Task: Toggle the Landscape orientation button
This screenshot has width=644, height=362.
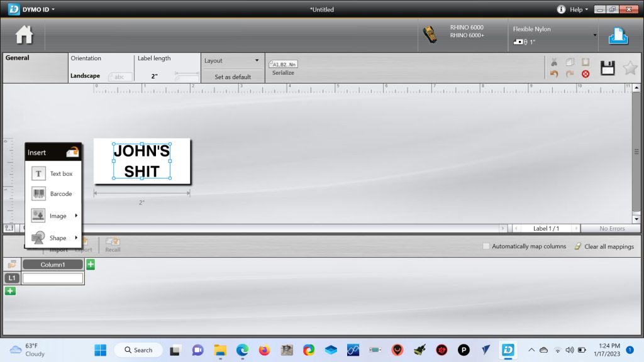Action: [x=119, y=77]
